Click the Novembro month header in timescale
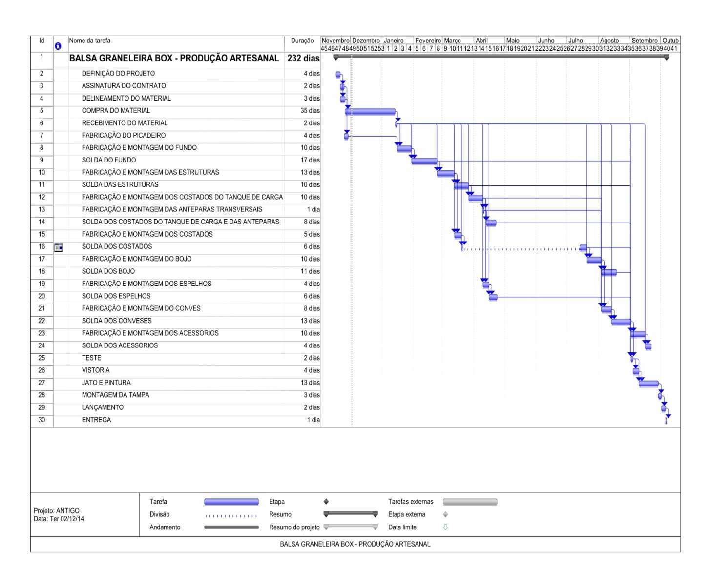This screenshot has width=711, height=588. pos(335,41)
